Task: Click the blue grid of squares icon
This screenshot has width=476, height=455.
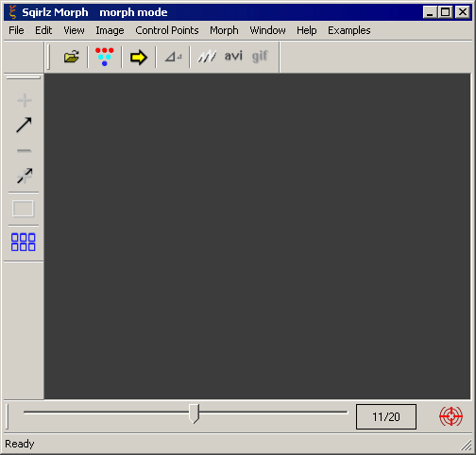Action: click(x=24, y=242)
